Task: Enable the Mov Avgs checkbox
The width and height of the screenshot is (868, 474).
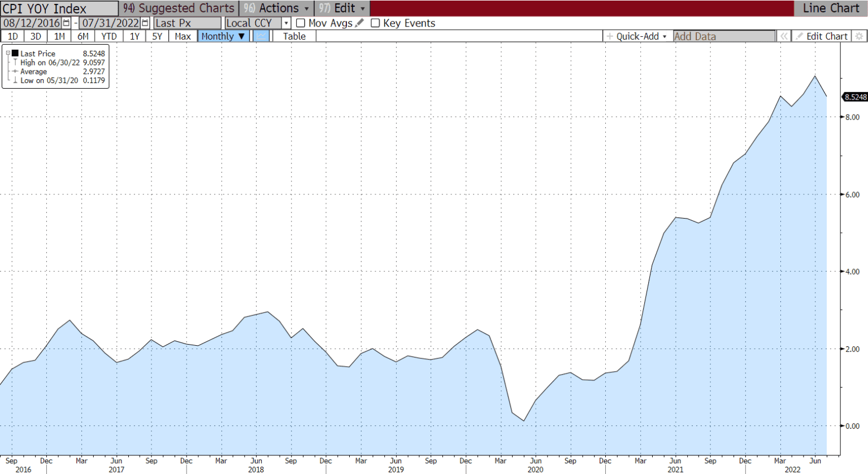Action: (301, 23)
